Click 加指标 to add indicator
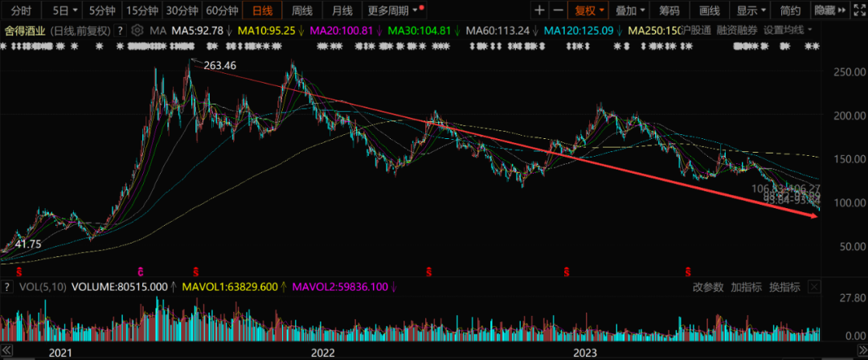868x360 pixels. (x=746, y=287)
